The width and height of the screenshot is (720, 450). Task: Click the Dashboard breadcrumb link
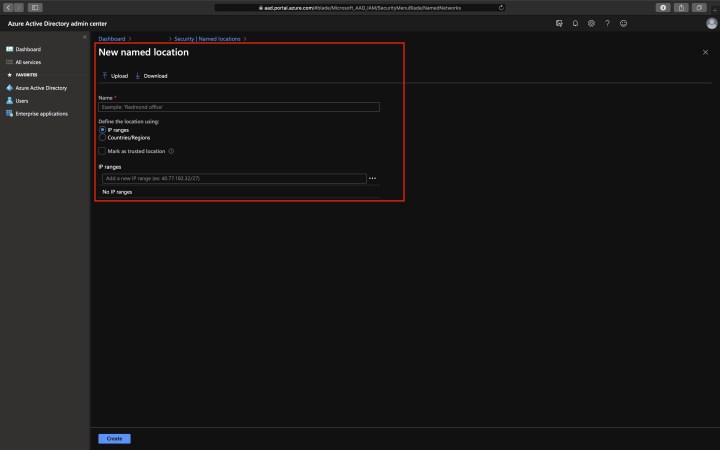point(112,38)
